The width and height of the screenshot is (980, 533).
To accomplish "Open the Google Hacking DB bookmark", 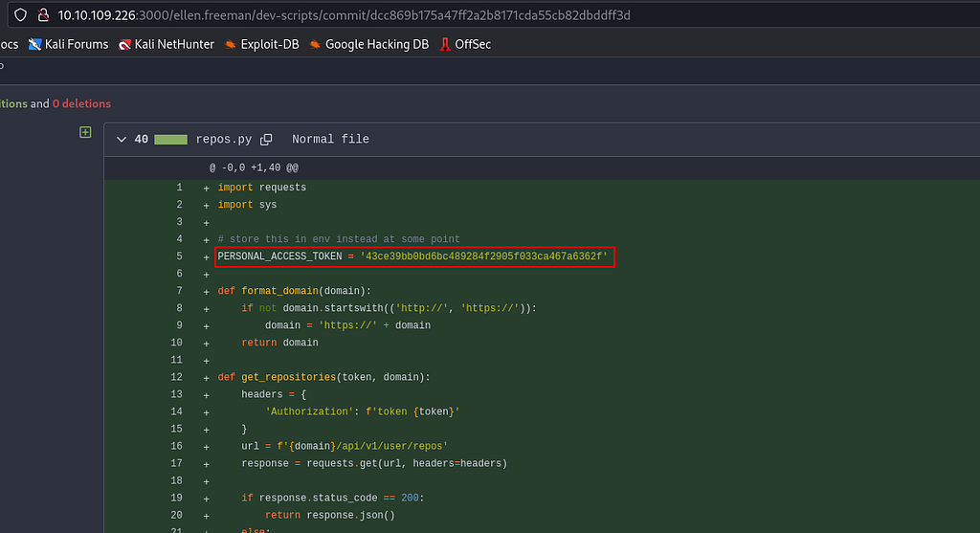I will [x=368, y=44].
